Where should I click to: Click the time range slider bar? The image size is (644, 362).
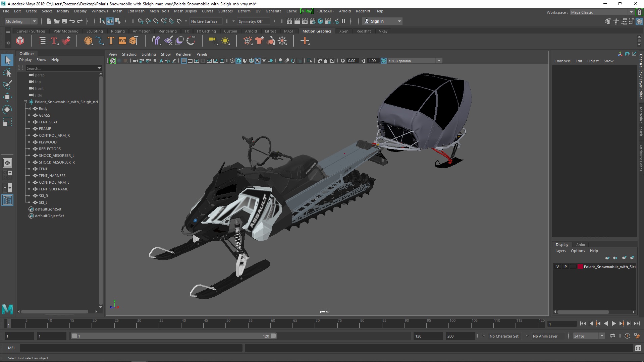pyautogui.click(x=174, y=336)
